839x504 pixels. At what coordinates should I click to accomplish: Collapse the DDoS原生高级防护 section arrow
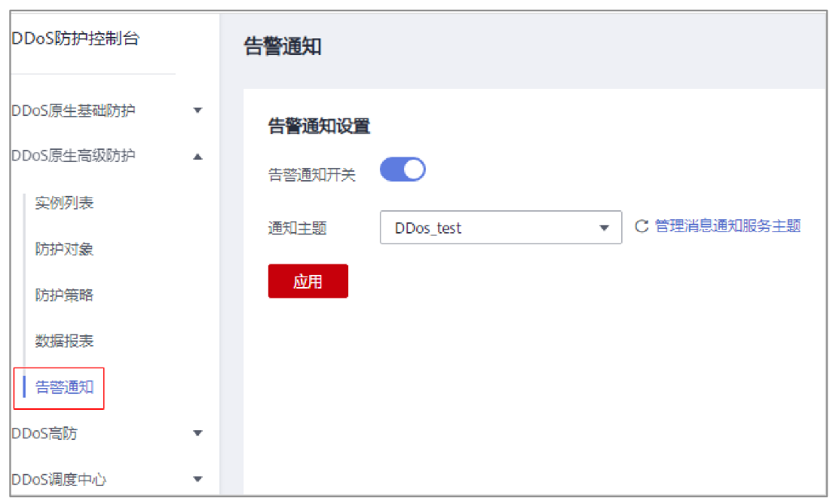pyautogui.click(x=198, y=157)
